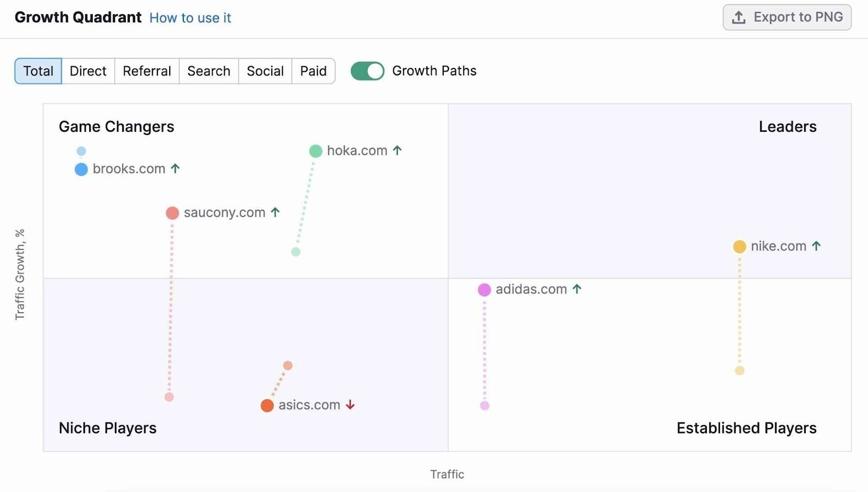Open the Paid traffic view
The height and width of the screenshot is (492, 868).
click(314, 71)
